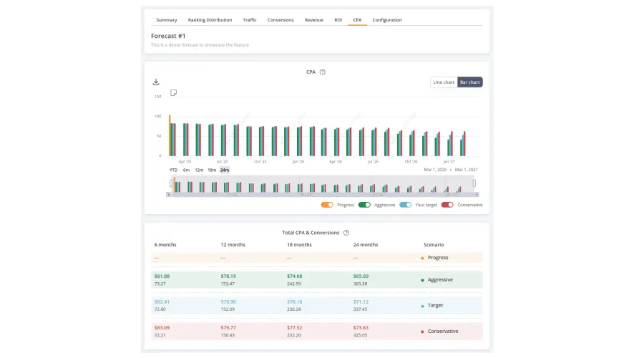The image size is (644, 358).
Task: Open CPA help question mark icon
Action: [x=323, y=72]
